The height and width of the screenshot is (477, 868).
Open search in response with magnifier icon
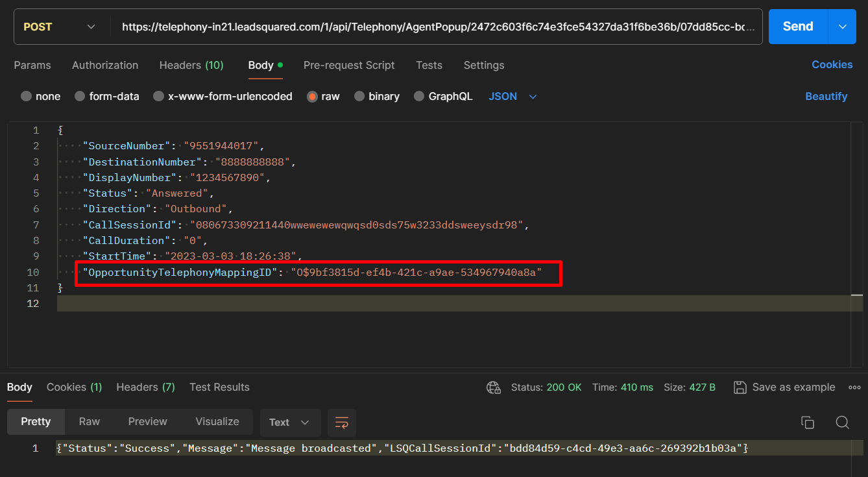pyautogui.click(x=842, y=422)
